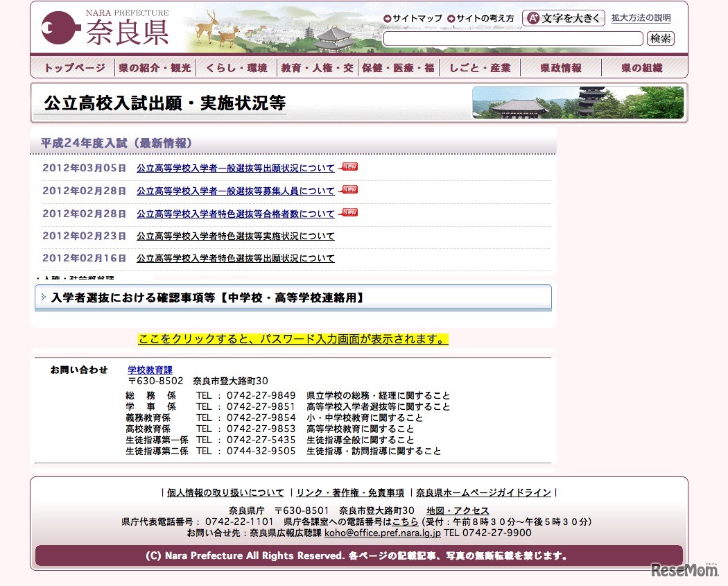Click inside the site search input field
This screenshot has height=586, width=728.
[512, 39]
